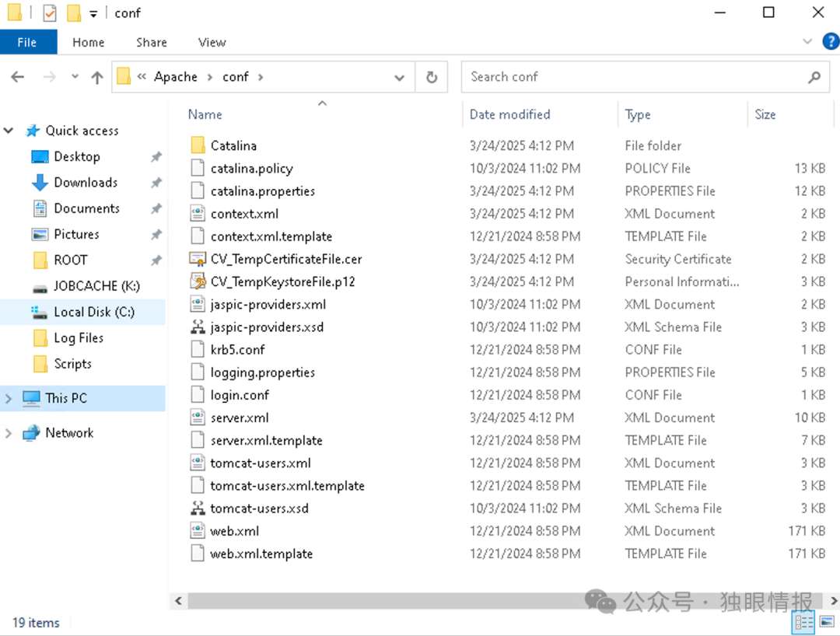Open recent locations dropdown arrow
Image resolution: width=840 pixels, height=636 pixels.
pyautogui.click(x=75, y=77)
